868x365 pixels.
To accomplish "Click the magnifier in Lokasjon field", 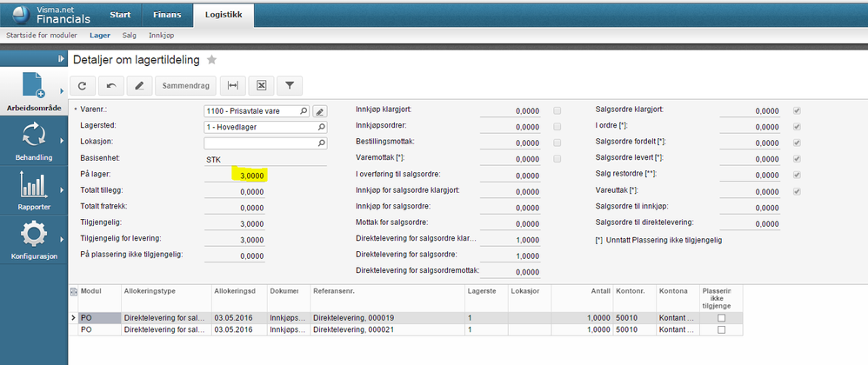I will [x=321, y=143].
